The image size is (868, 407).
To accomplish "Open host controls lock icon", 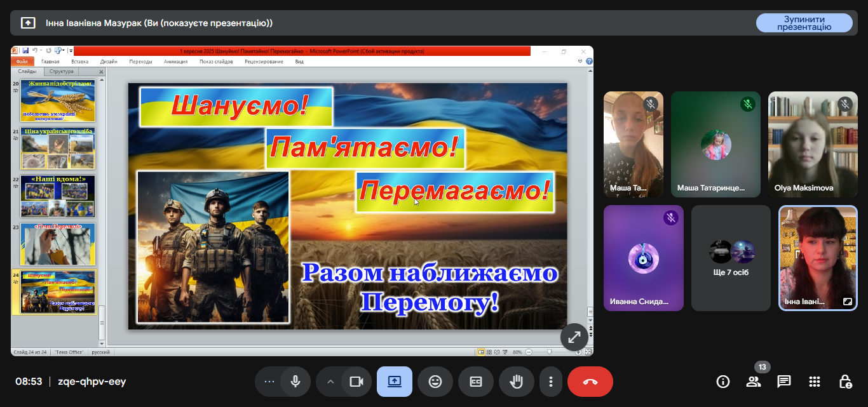I will (x=845, y=382).
